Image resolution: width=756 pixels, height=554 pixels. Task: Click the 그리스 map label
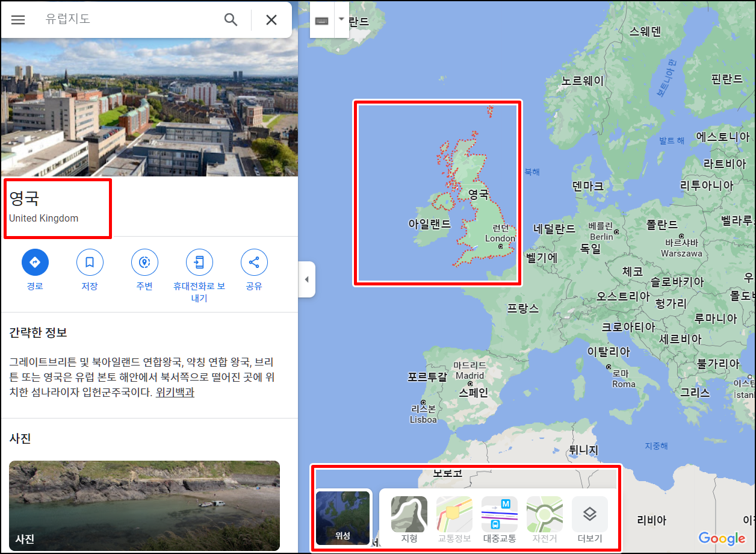coord(695,392)
